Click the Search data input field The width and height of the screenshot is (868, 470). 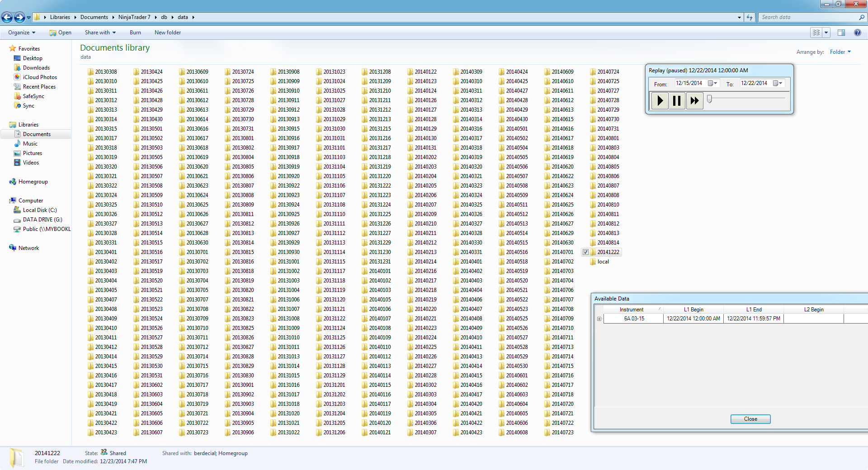tap(809, 17)
